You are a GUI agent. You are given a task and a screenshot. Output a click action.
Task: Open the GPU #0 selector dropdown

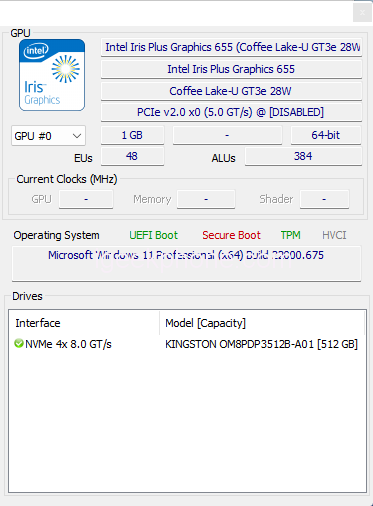tap(48, 136)
